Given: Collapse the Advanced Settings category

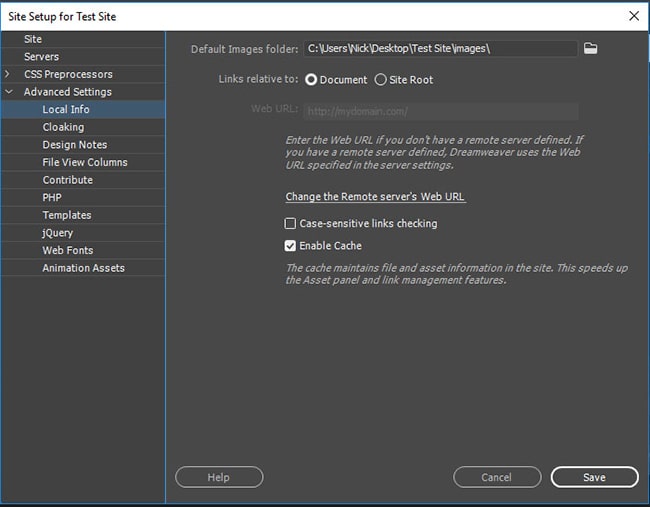Looking at the screenshot, I should click(9, 92).
